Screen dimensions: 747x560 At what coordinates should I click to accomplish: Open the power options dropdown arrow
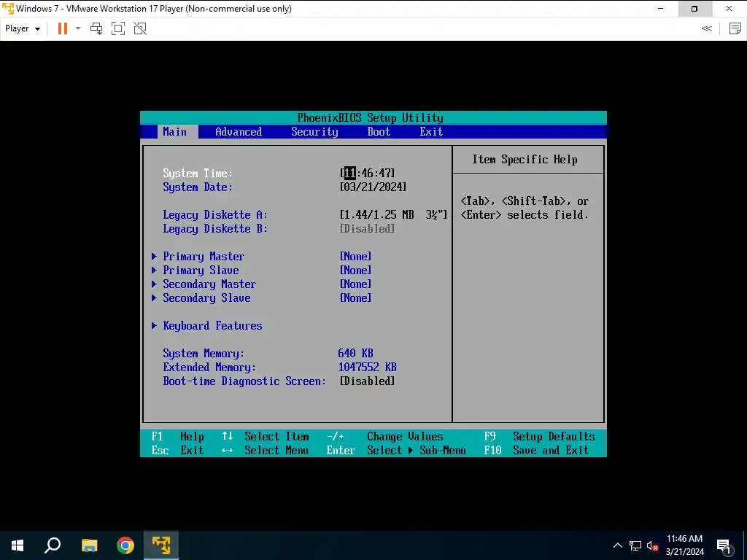coord(78,28)
